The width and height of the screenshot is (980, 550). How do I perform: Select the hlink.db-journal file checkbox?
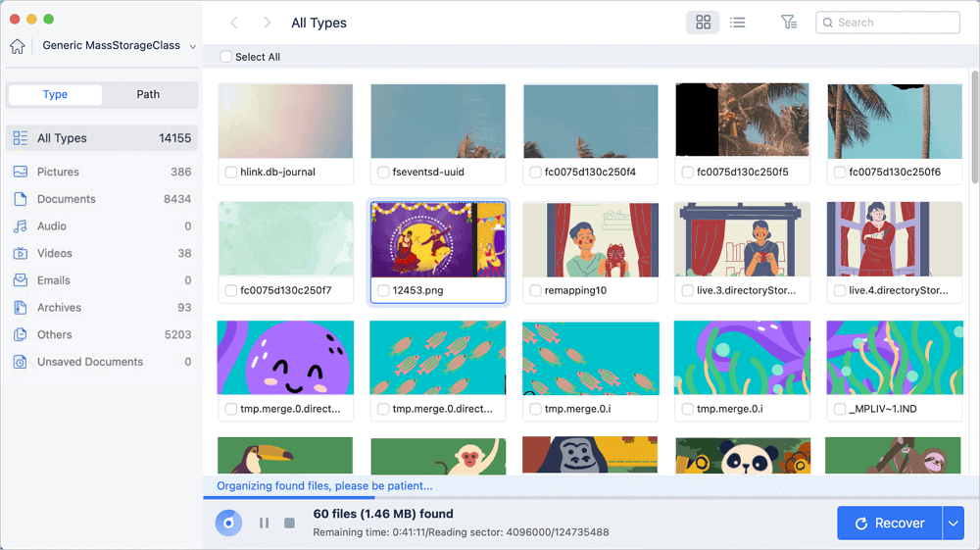tap(230, 172)
